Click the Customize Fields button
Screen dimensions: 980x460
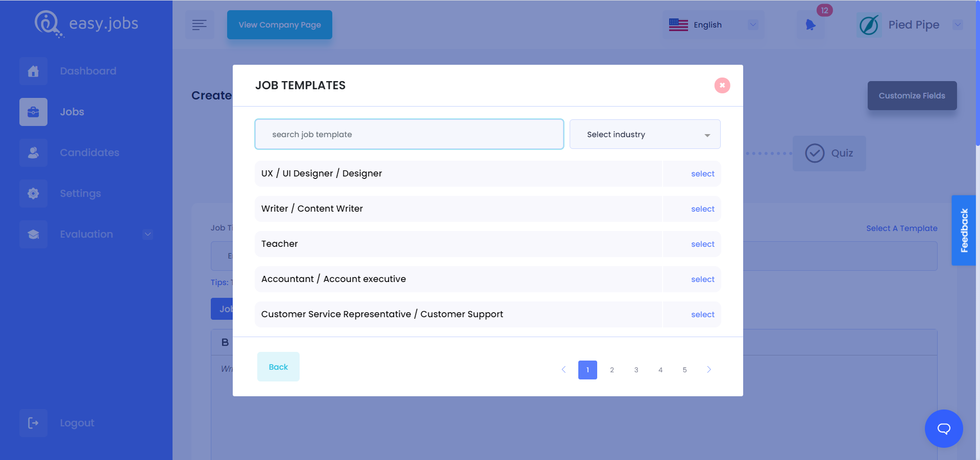tap(912, 95)
